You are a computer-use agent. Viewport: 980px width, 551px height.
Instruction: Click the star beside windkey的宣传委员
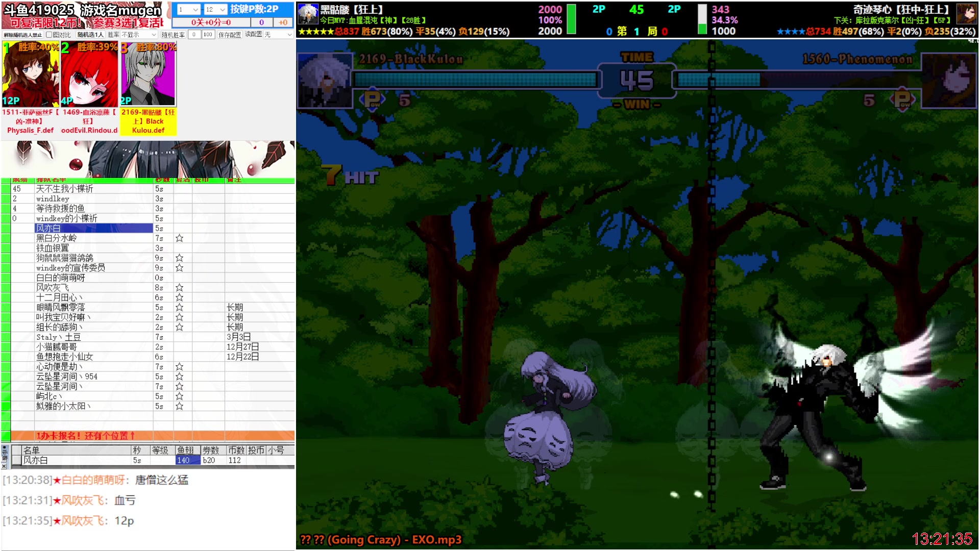179,268
